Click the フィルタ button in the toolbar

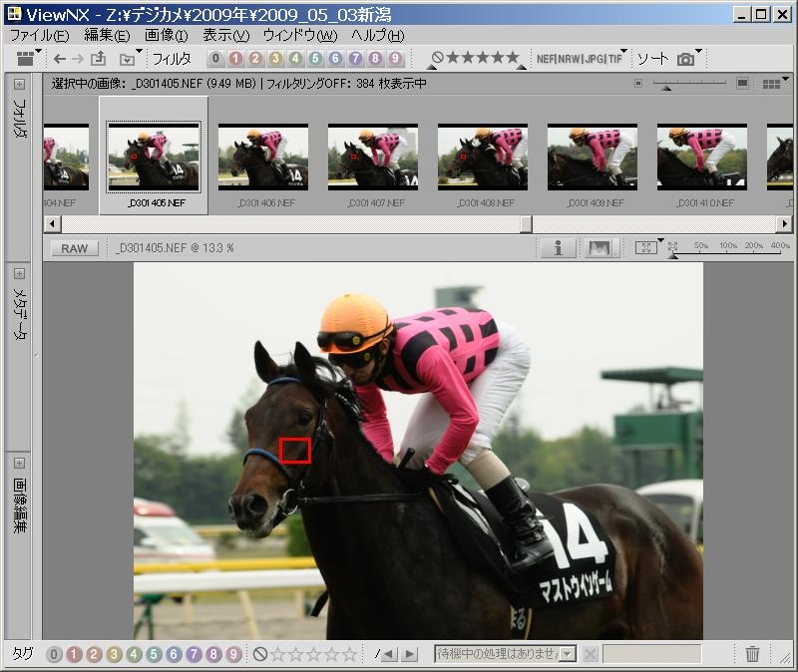(172, 59)
